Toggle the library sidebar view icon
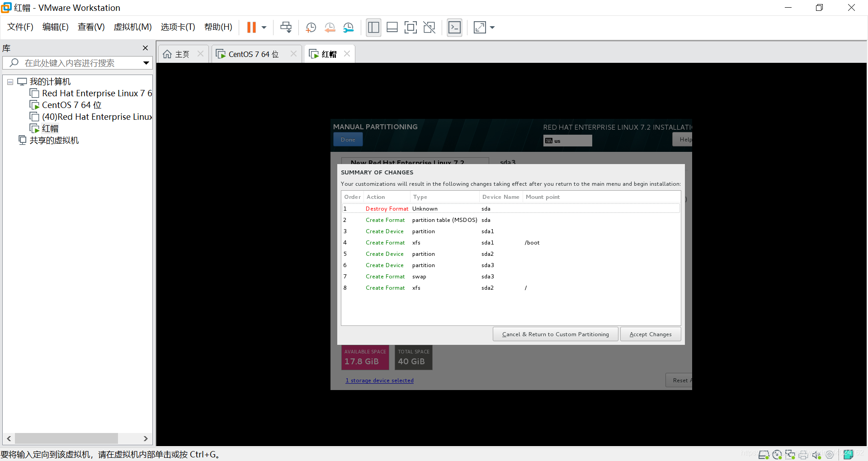Image resolution: width=868 pixels, height=461 pixels. pos(373,28)
